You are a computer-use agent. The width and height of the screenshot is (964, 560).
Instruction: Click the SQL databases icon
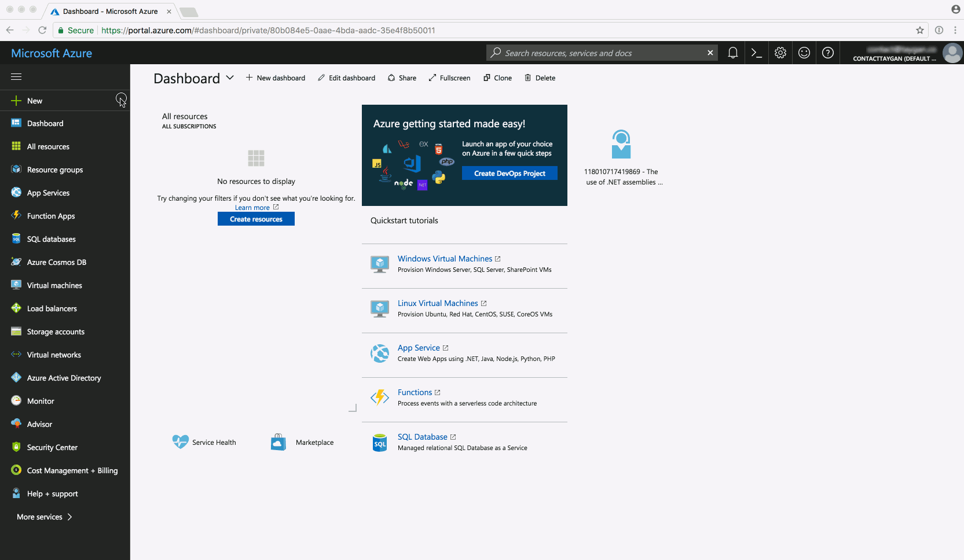tap(16, 239)
